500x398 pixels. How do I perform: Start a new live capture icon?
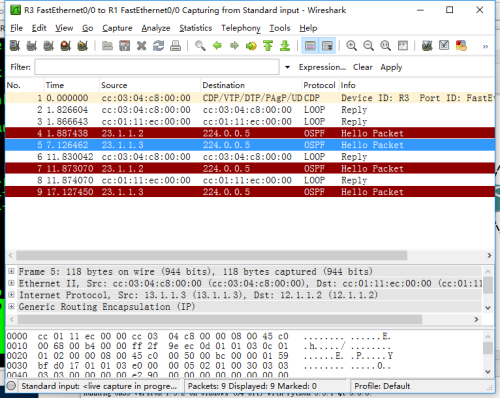[x=49, y=45]
